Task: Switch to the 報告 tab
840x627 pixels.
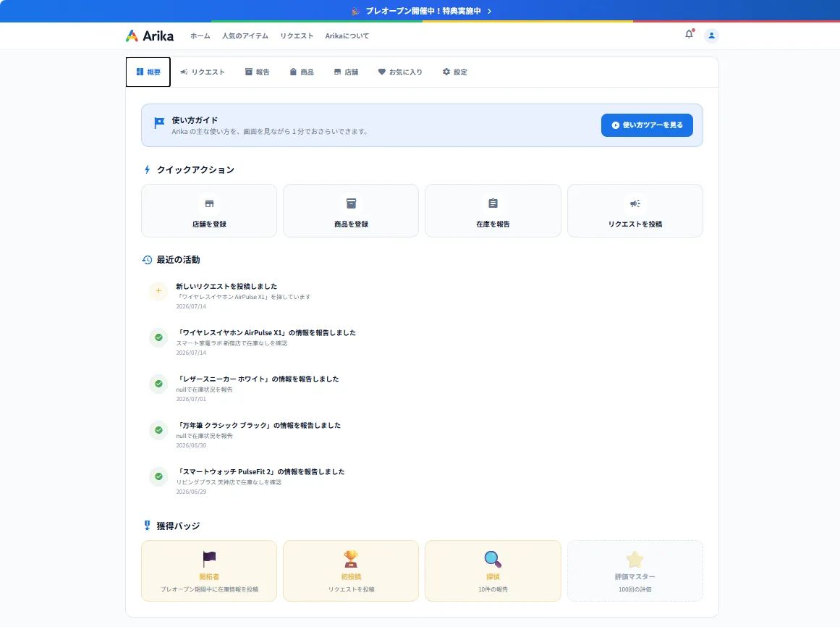Action: (257, 72)
